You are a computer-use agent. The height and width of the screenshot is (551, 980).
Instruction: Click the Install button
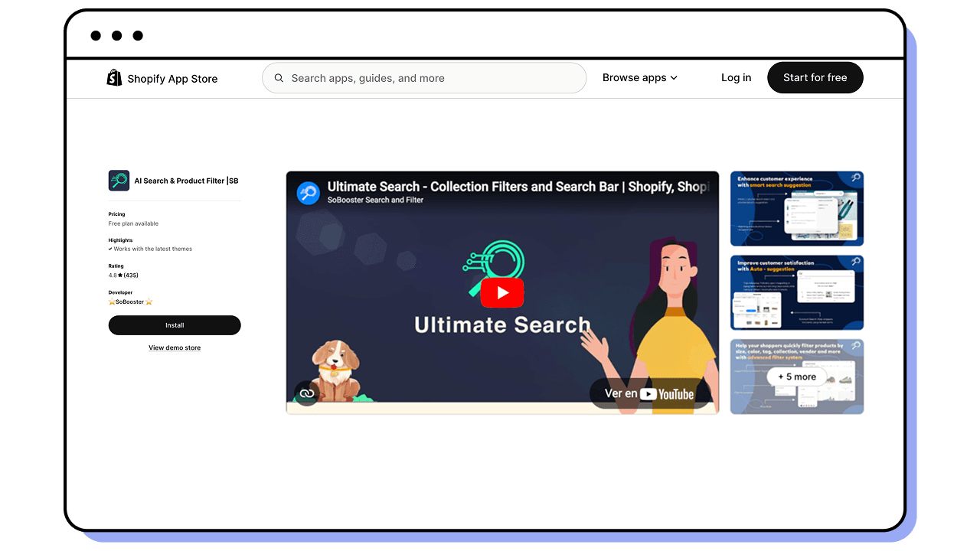click(x=175, y=325)
